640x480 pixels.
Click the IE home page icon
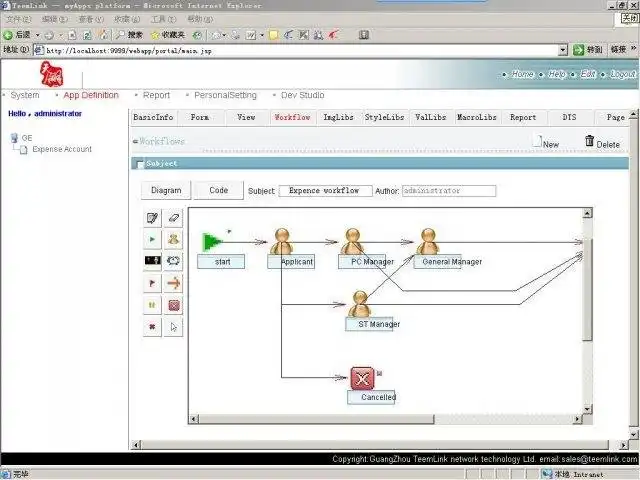[x=103, y=35]
